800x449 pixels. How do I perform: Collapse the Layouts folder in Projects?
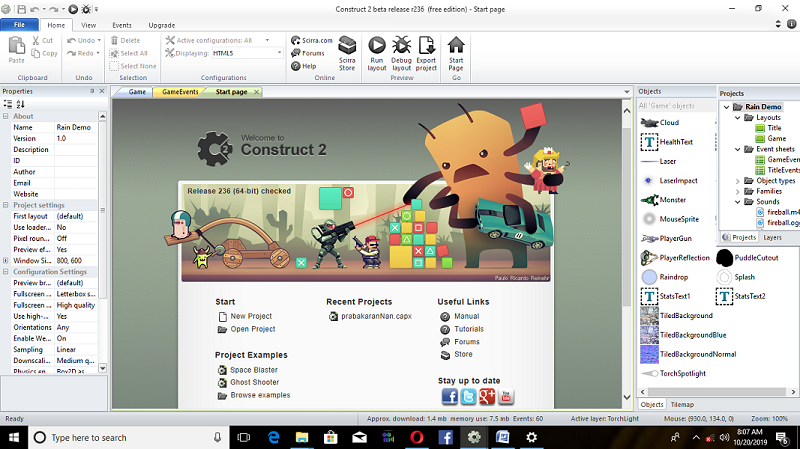(x=737, y=117)
